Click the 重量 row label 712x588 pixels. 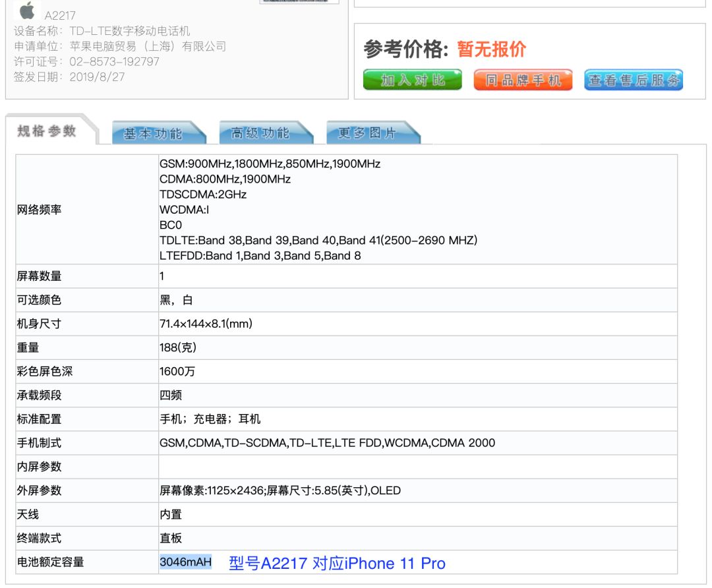pyautogui.click(x=28, y=348)
